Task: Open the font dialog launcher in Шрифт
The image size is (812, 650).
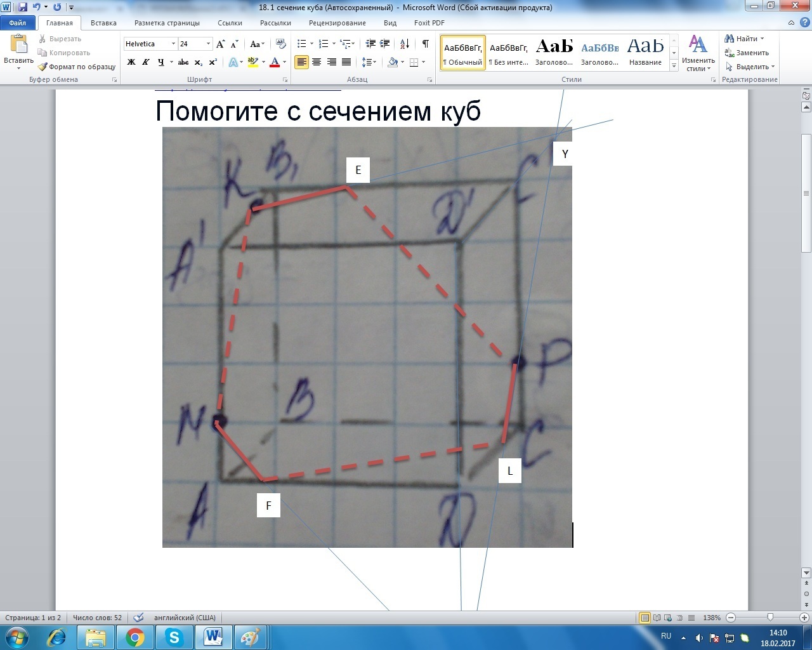Action: pos(285,80)
